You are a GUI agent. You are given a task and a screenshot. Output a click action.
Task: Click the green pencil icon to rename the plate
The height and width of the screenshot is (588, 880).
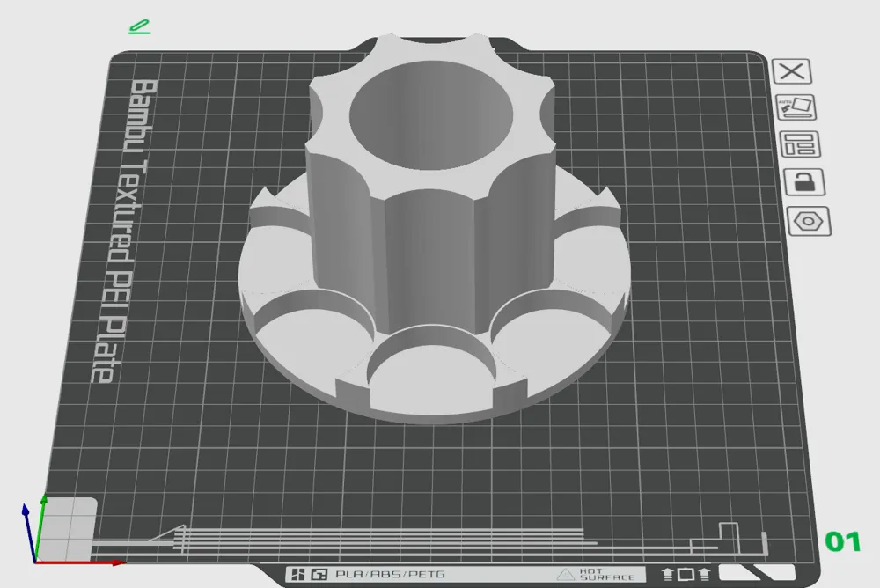coord(139,26)
